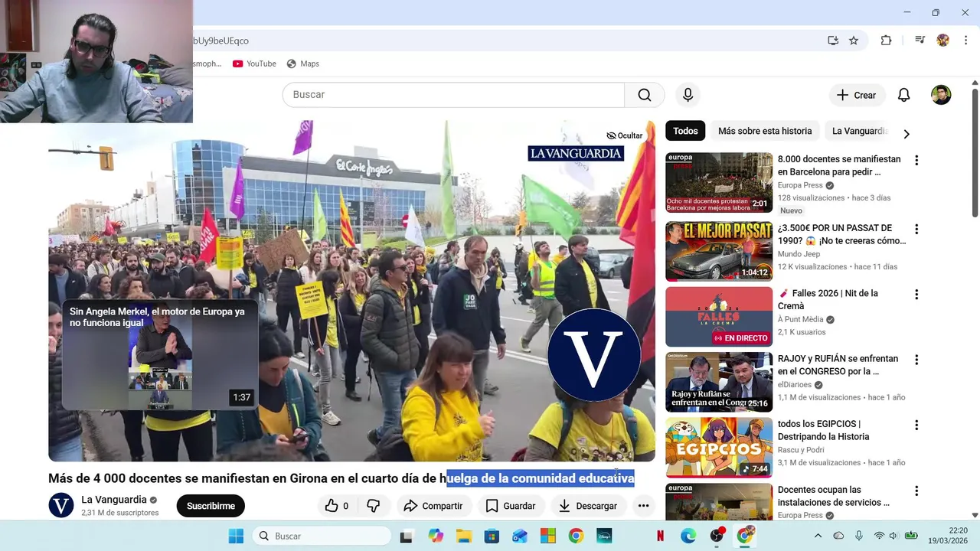Show hidden system tray icons chevron

pyautogui.click(x=818, y=536)
